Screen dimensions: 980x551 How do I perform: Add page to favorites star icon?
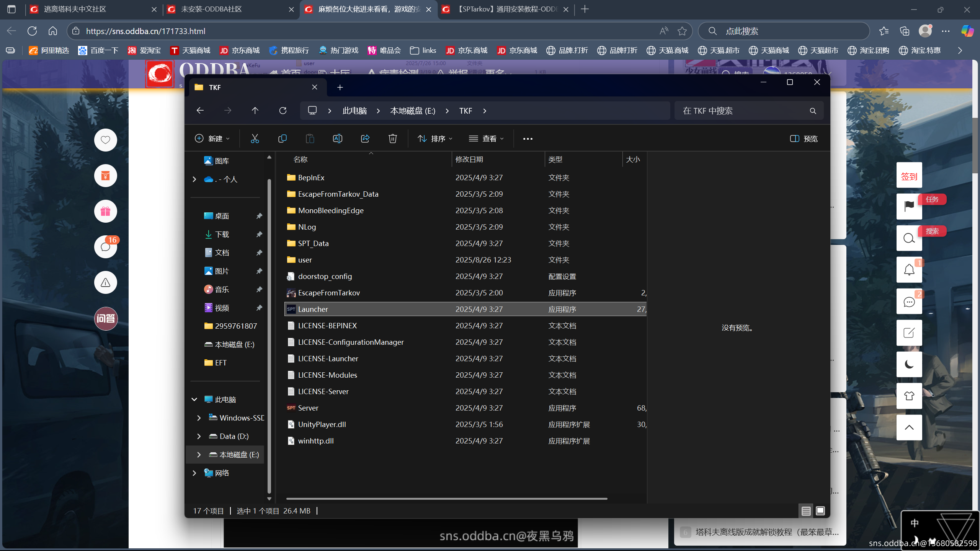(682, 31)
